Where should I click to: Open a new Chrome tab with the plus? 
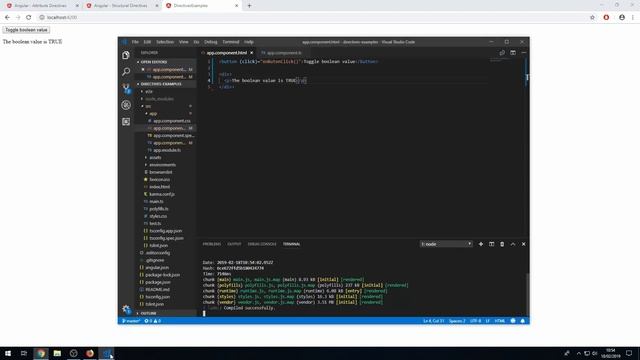pos(249,6)
